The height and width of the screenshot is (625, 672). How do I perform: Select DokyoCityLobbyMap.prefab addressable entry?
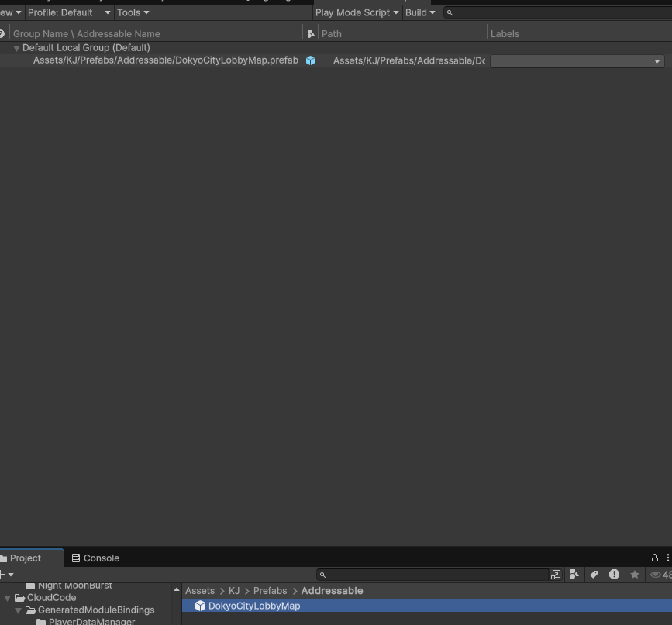pyautogui.click(x=166, y=60)
